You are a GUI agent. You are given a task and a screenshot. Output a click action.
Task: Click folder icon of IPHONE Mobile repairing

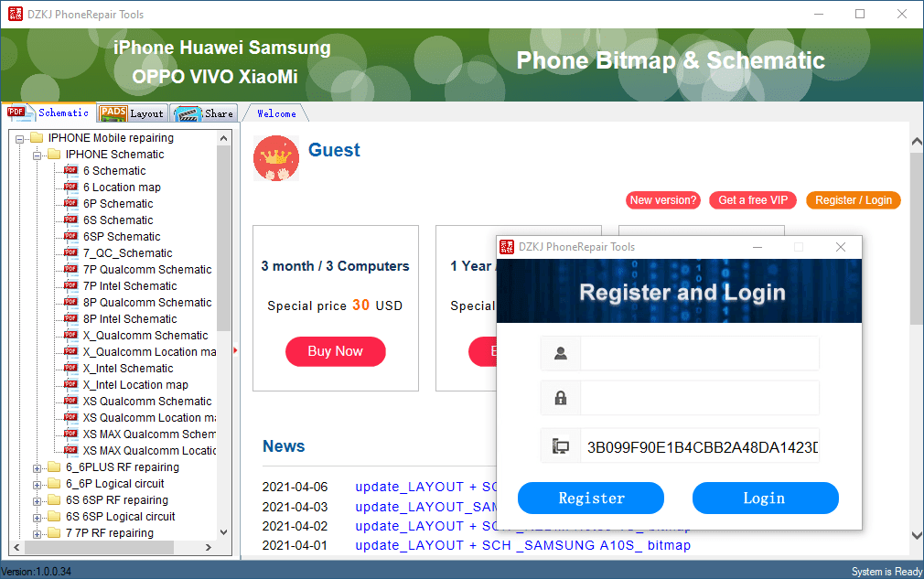tap(37, 137)
